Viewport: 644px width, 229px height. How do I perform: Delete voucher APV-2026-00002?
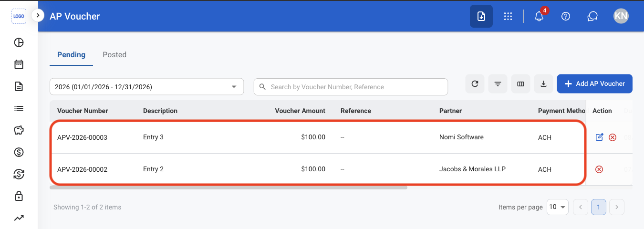click(x=599, y=169)
